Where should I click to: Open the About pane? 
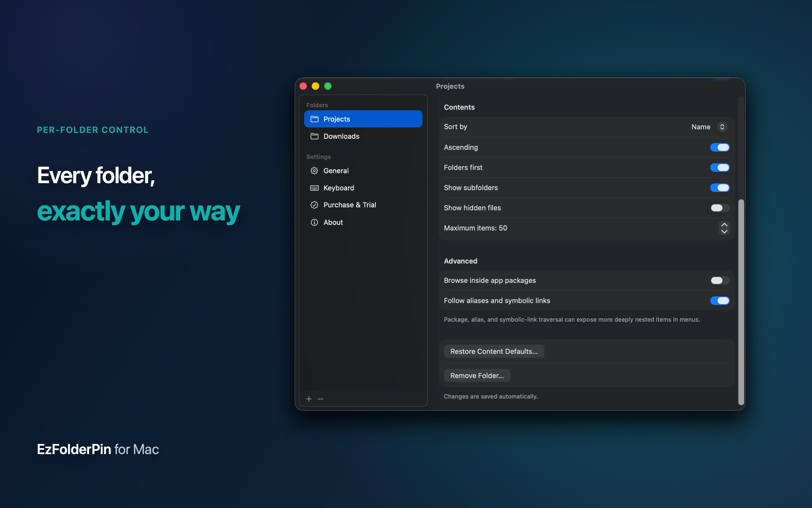point(363,222)
